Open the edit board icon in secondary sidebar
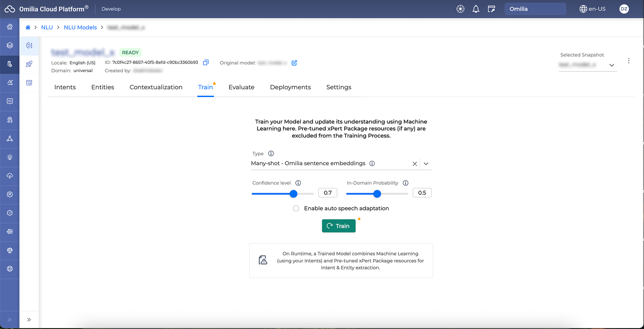644x329 pixels. pos(29,83)
